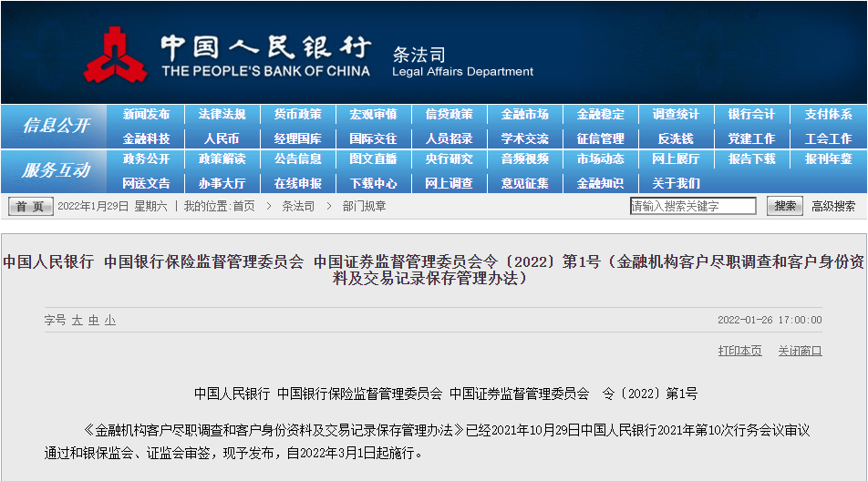Set font size to 大
This screenshot has width=868, height=481.
click(77, 320)
